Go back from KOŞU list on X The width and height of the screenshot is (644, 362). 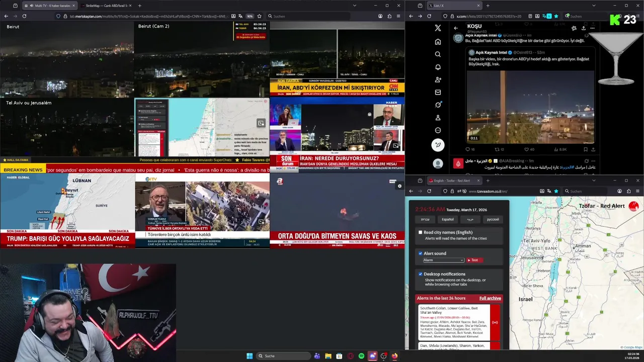(x=456, y=28)
